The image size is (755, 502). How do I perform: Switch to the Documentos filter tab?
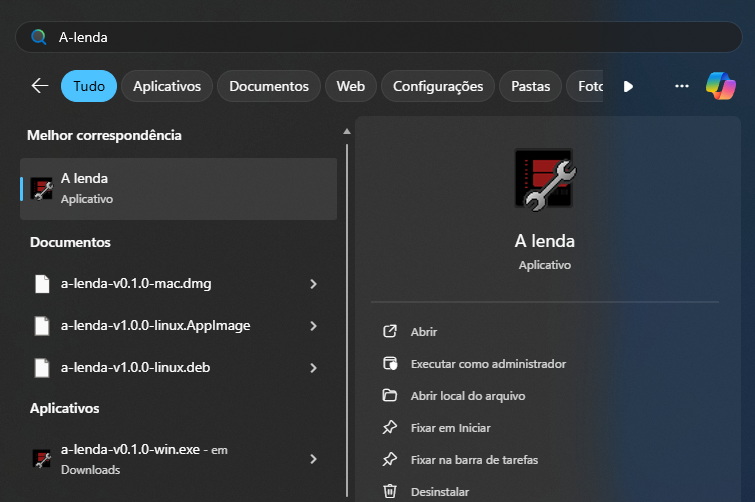click(269, 86)
